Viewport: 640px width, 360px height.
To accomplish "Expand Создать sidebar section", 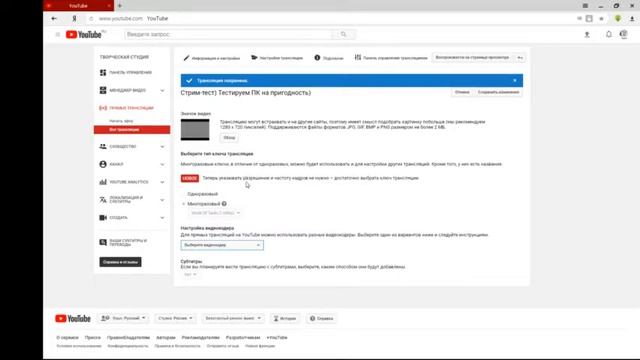I will (x=162, y=218).
